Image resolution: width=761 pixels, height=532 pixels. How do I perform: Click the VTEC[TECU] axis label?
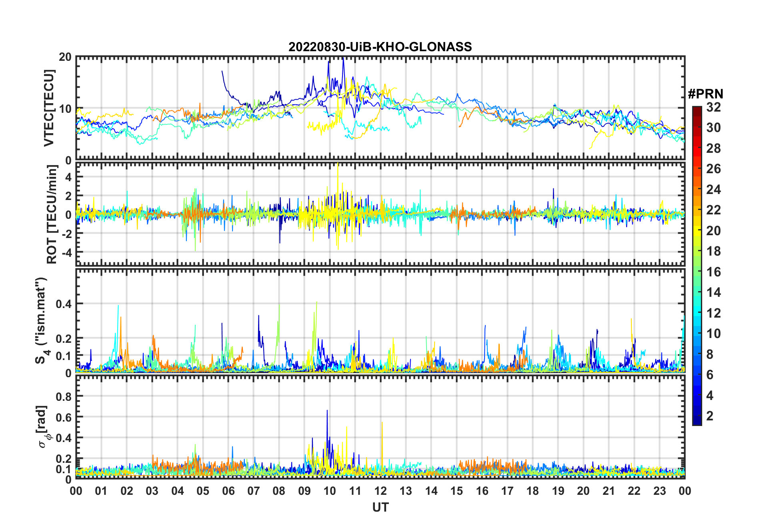click(49, 108)
